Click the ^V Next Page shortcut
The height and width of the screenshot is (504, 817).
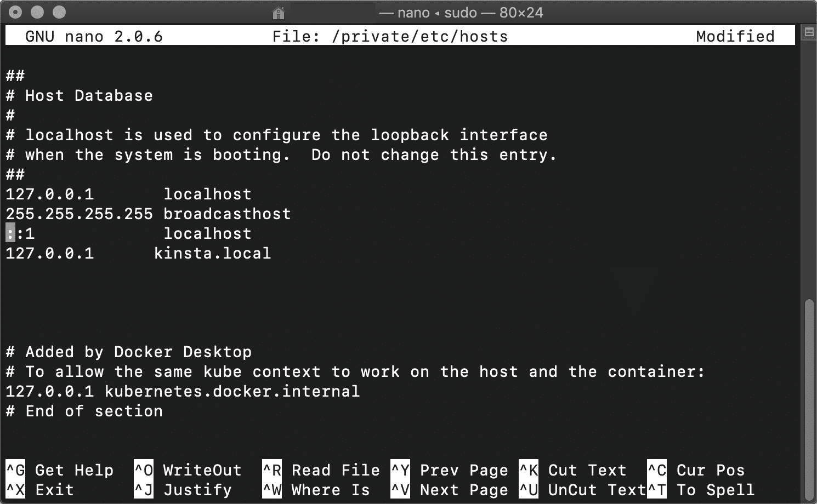450,490
